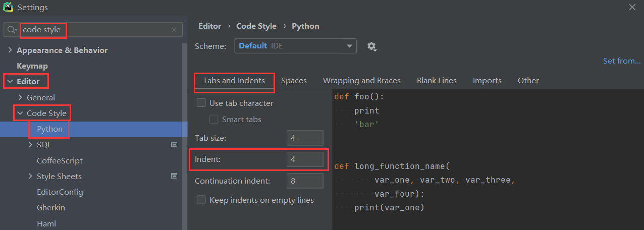
Task: Collapse the Code Style tree node
Action: pos(20,113)
